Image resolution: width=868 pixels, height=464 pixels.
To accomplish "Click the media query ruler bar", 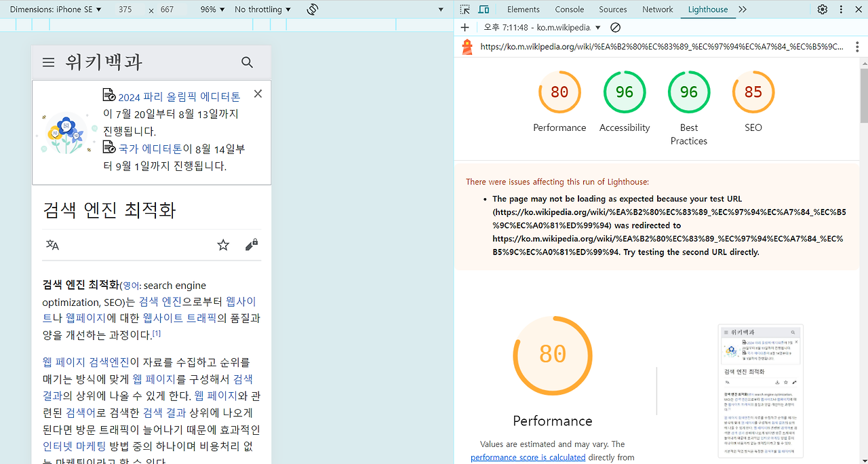I will click(227, 24).
